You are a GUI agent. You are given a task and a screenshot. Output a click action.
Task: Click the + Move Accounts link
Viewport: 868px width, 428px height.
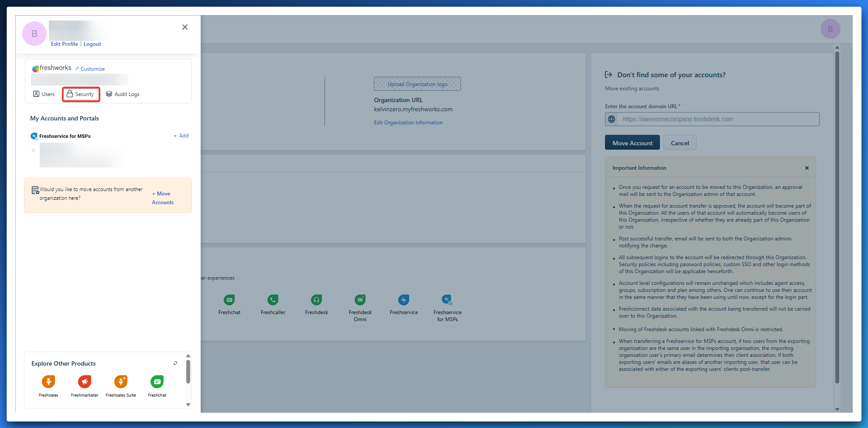point(163,198)
